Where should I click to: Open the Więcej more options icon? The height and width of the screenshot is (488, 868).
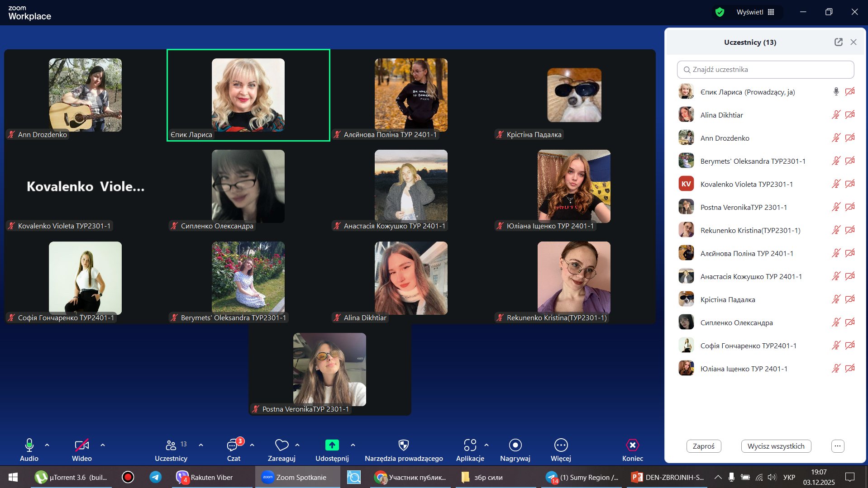point(561,445)
